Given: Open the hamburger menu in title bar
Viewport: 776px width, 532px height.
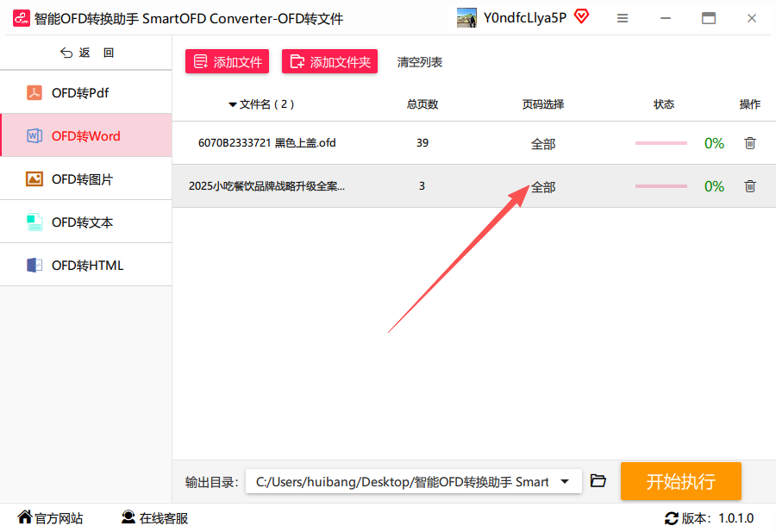Looking at the screenshot, I should [623, 18].
